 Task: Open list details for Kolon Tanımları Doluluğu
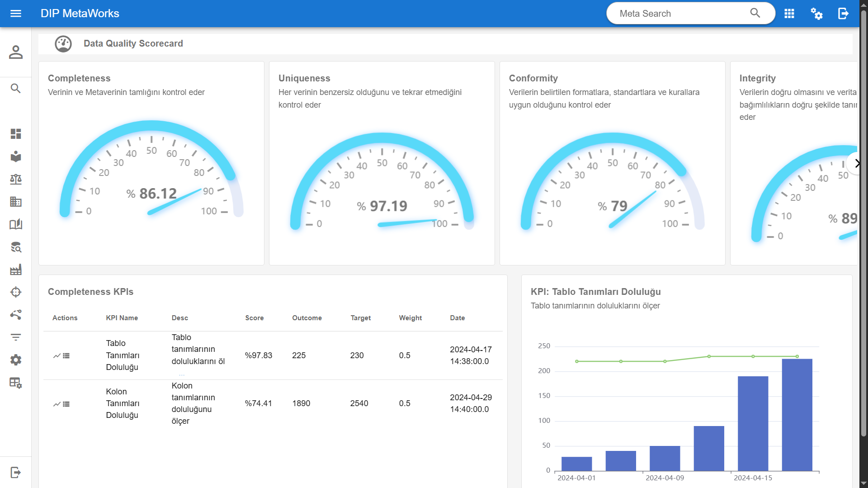click(x=66, y=404)
